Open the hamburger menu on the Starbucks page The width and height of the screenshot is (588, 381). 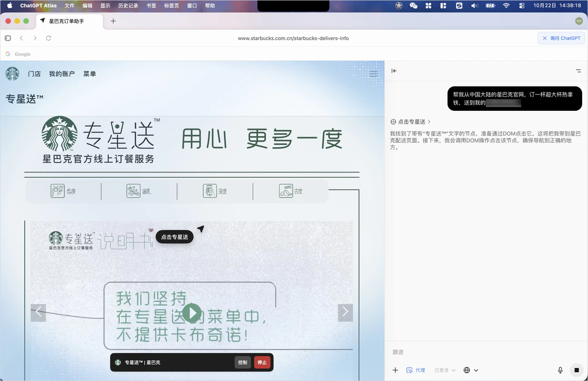[x=373, y=73]
